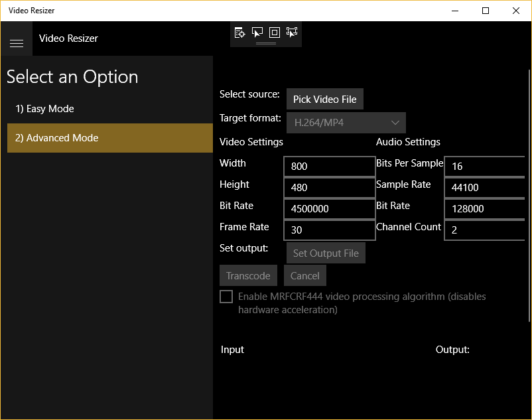
Task: Open the hamburger navigation menu
Action: (x=17, y=43)
